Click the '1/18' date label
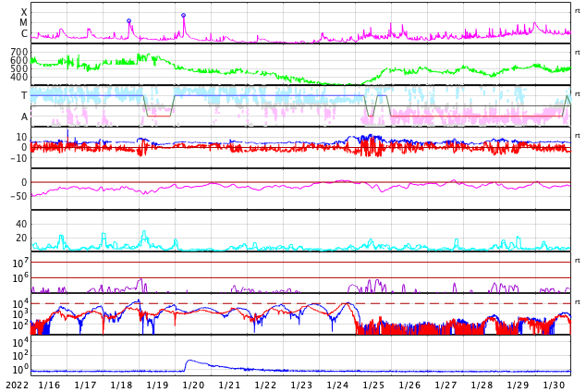This screenshot has width=586, height=392. 121,386
